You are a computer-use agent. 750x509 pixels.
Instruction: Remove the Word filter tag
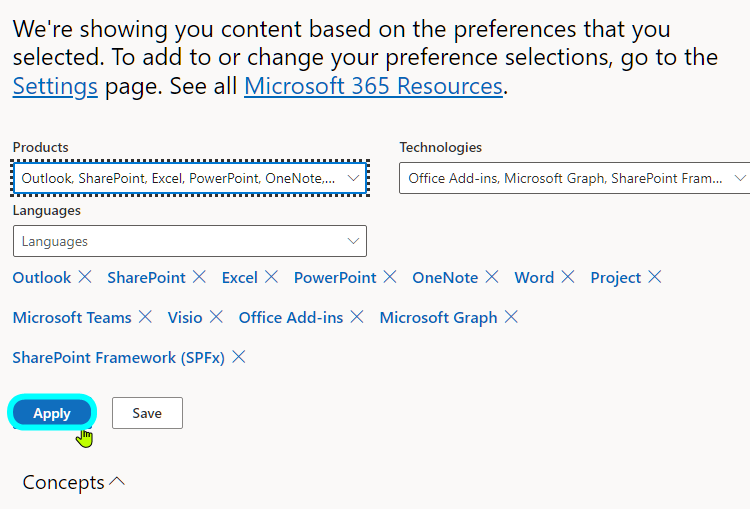pyautogui.click(x=568, y=277)
